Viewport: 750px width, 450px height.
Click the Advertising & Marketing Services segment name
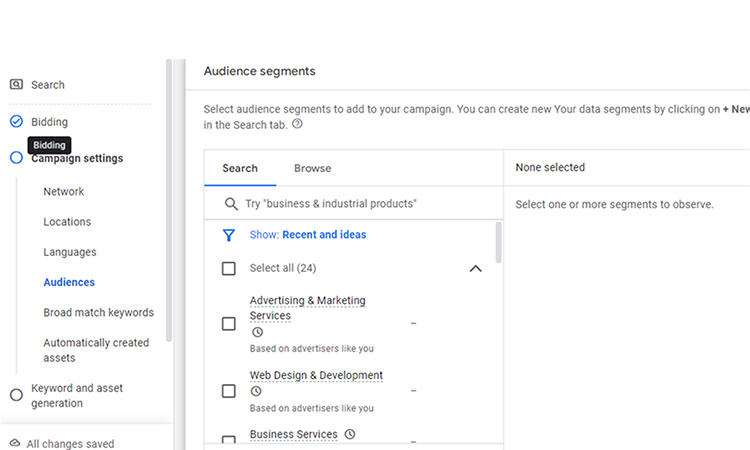(x=308, y=308)
